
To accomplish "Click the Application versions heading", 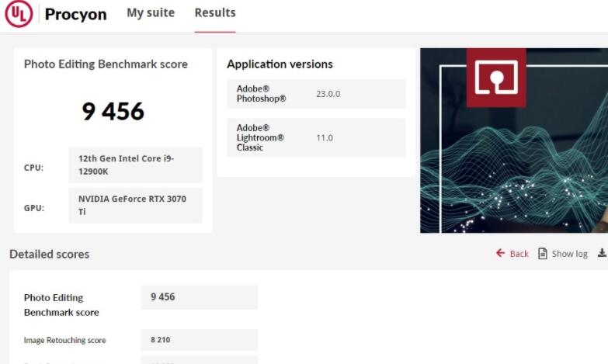I will [280, 64].
